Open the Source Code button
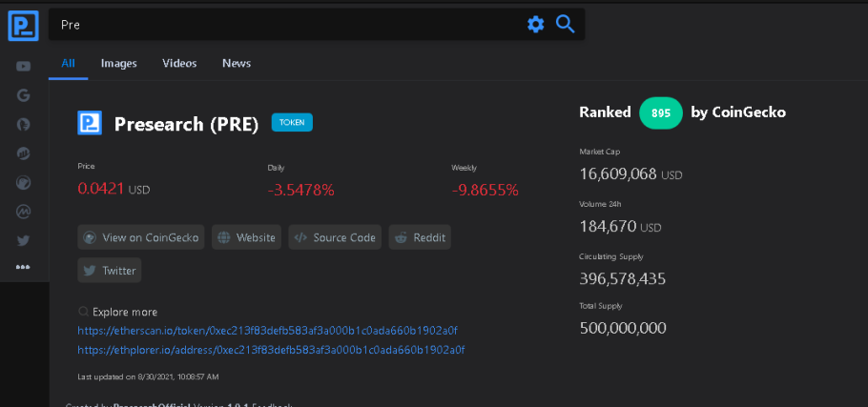The width and height of the screenshot is (868, 407). (335, 237)
